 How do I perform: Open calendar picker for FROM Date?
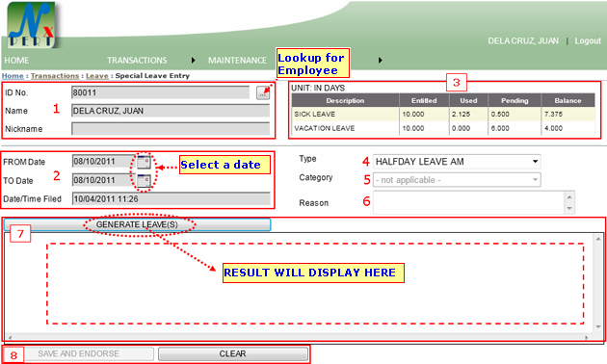pos(144,162)
